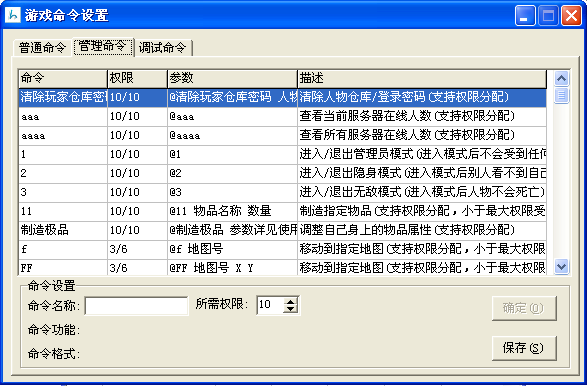
Task: Click the 3/6 permission of f row
Action: 137,249
